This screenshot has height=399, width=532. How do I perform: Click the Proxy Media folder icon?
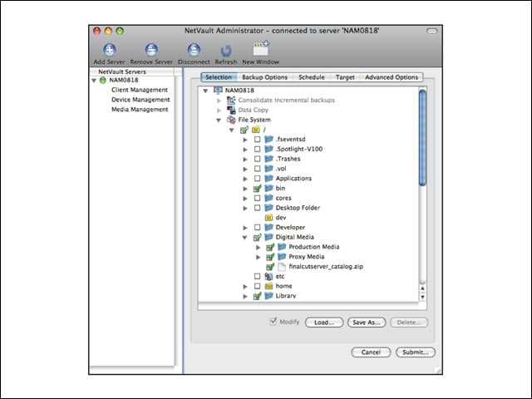[x=282, y=257]
